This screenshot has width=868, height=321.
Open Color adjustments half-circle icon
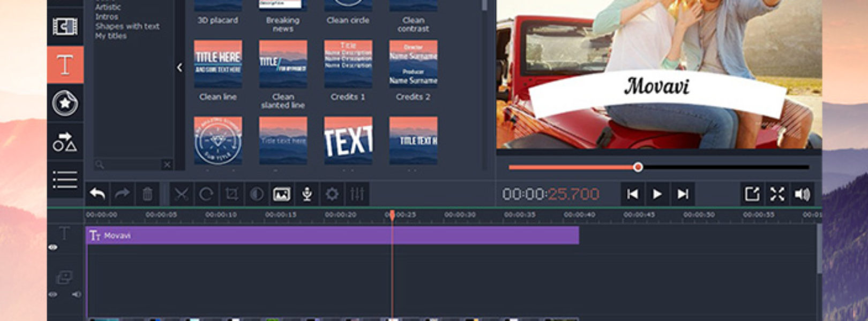pyautogui.click(x=257, y=194)
